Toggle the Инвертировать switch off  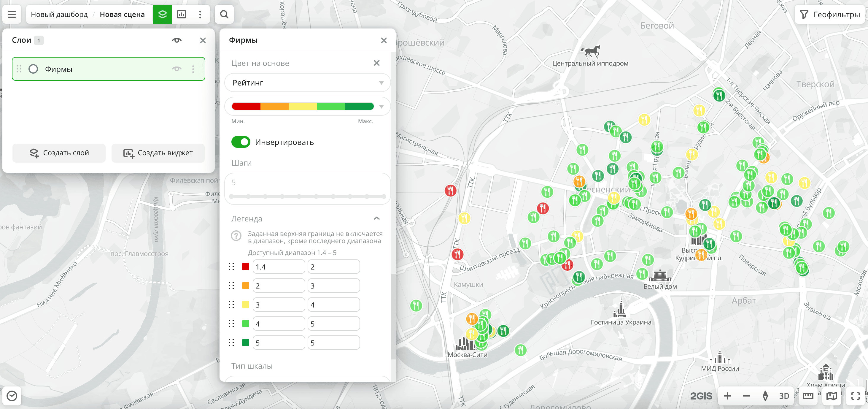pos(241,142)
